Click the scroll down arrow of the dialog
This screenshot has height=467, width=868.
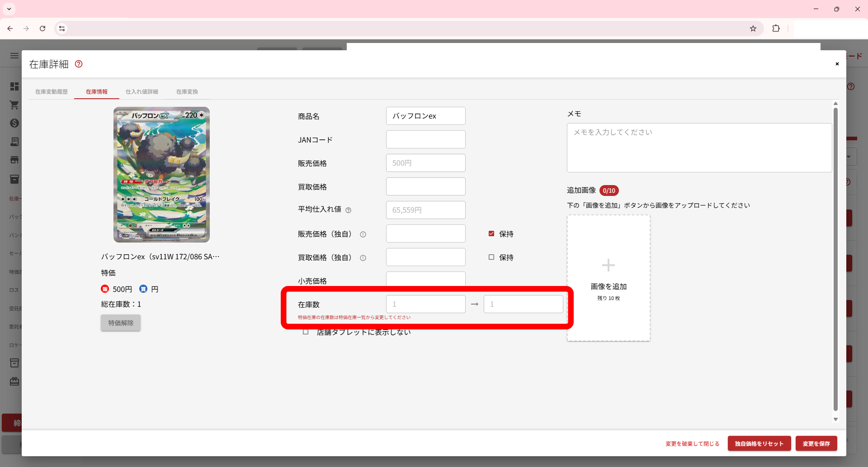[835, 419]
